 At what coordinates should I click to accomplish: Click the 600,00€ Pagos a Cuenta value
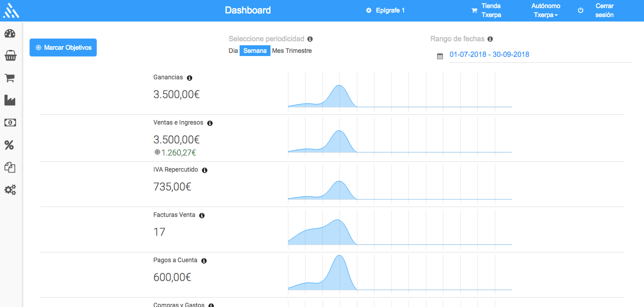coord(172,277)
